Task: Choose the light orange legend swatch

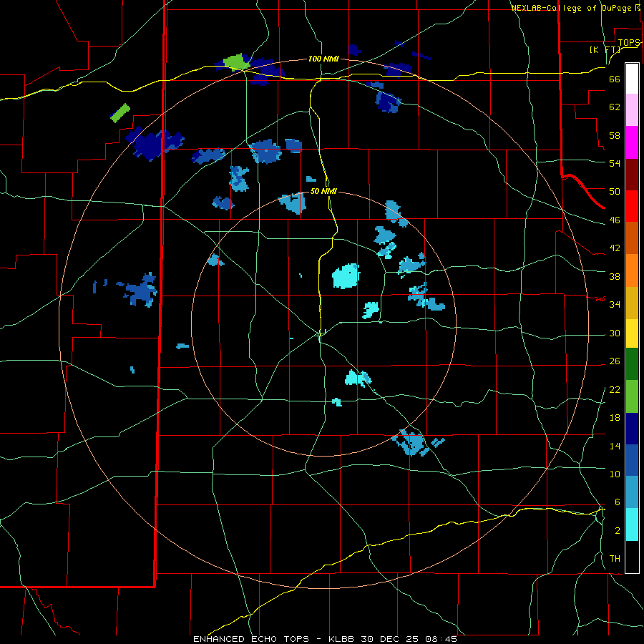Action: 632,270
